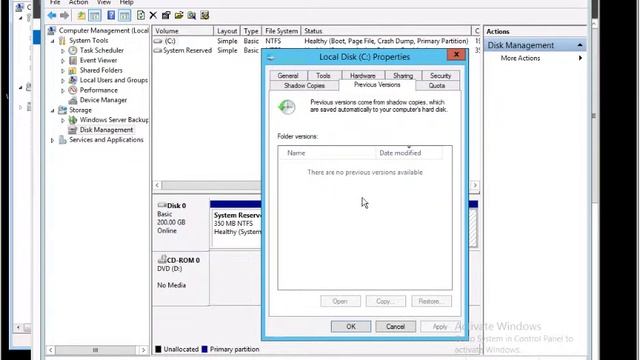Viewport: 640px width, 360px height.
Task: Open the View menu
Action: click(104, 2)
